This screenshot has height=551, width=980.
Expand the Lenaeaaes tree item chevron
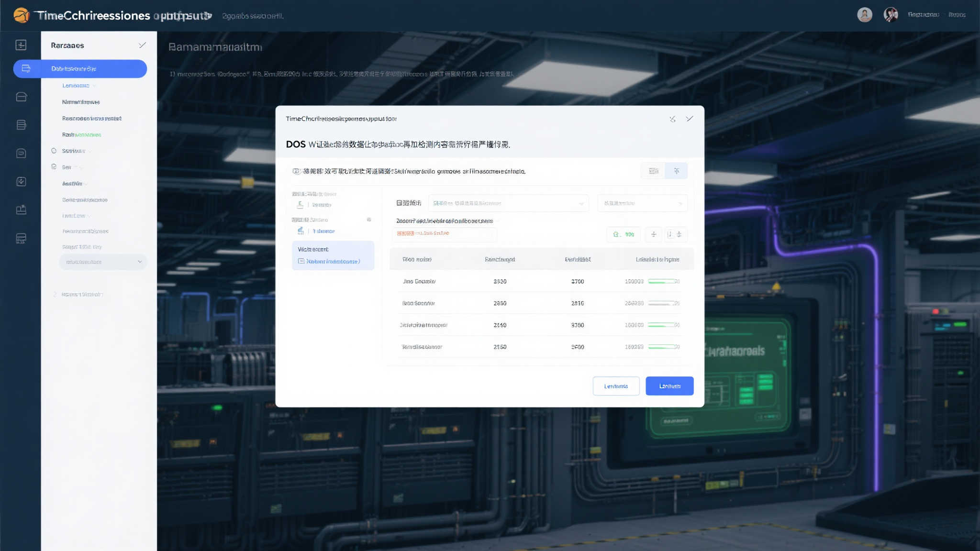[94, 86]
